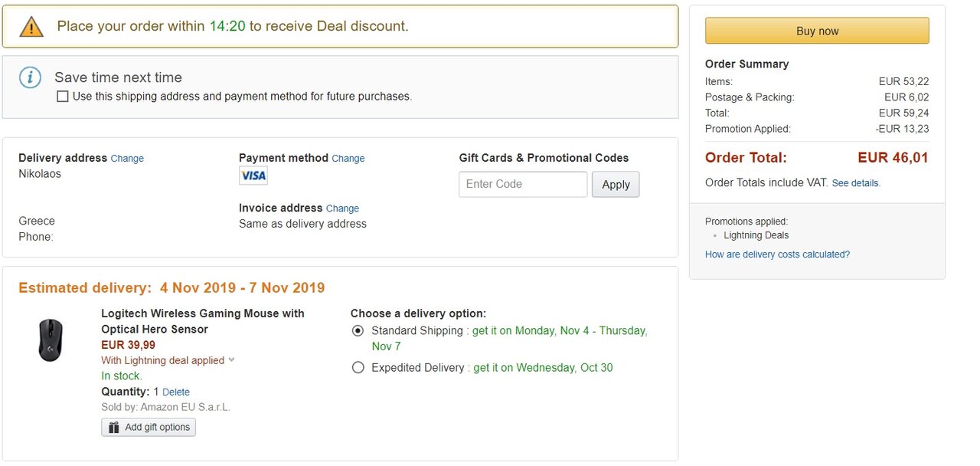
Task: Click the Add gift options button
Action: tap(149, 427)
